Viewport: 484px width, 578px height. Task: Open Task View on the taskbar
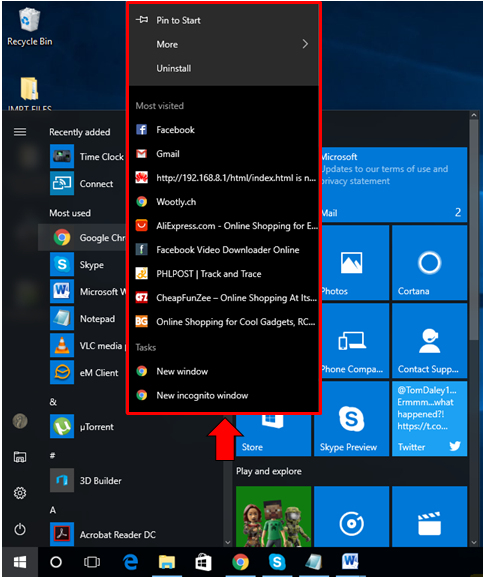92,562
